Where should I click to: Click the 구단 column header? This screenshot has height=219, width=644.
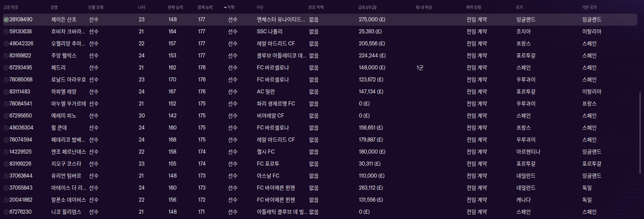[x=260, y=7]
